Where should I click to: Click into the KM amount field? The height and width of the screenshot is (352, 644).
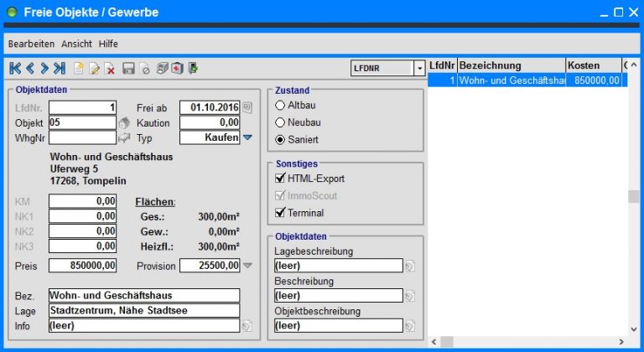[x=82, y=201]
